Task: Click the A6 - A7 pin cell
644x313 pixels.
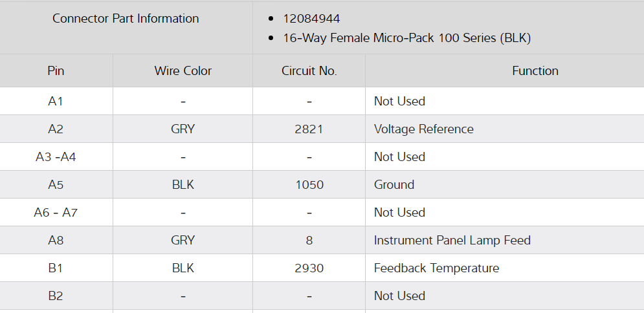Action: click(56, 213)
